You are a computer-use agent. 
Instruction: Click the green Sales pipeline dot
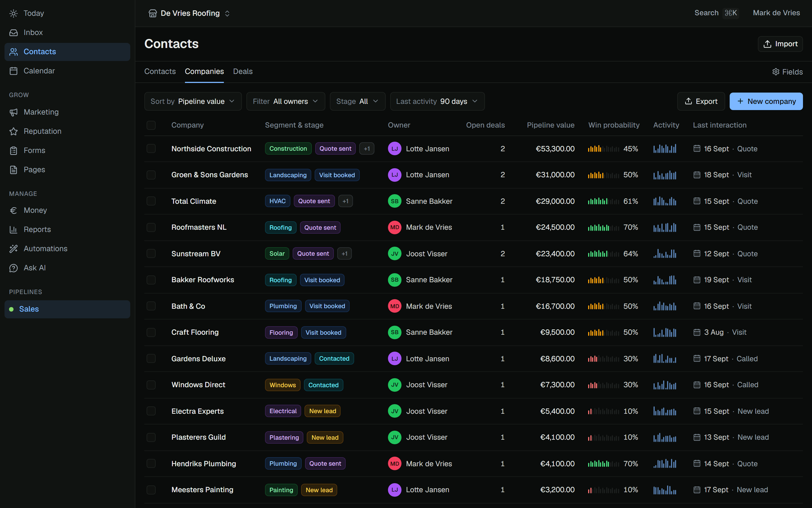coord(11,309)
